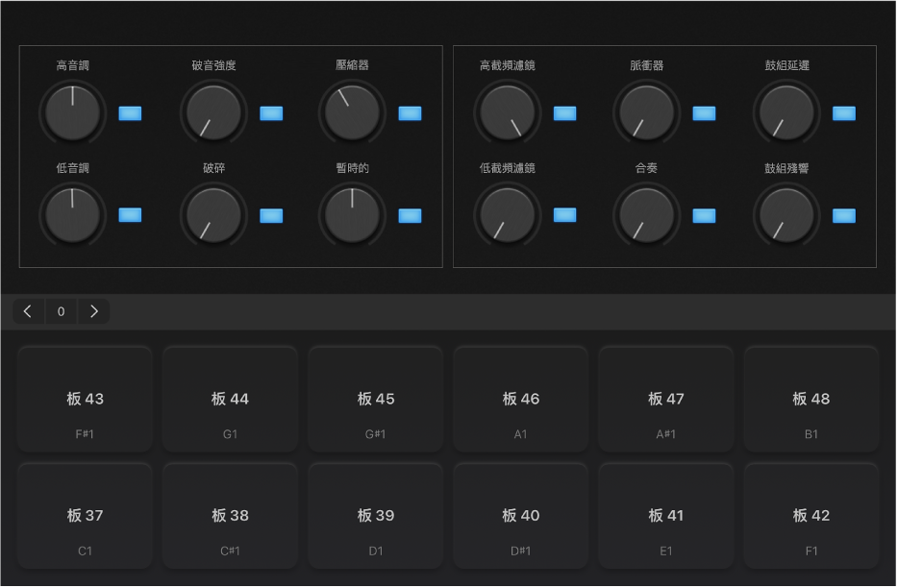Click the 低音調 knob
Image resolution: width=898 pixels, height=588 pixels.
pyautogui.click(x=73, y=215)
